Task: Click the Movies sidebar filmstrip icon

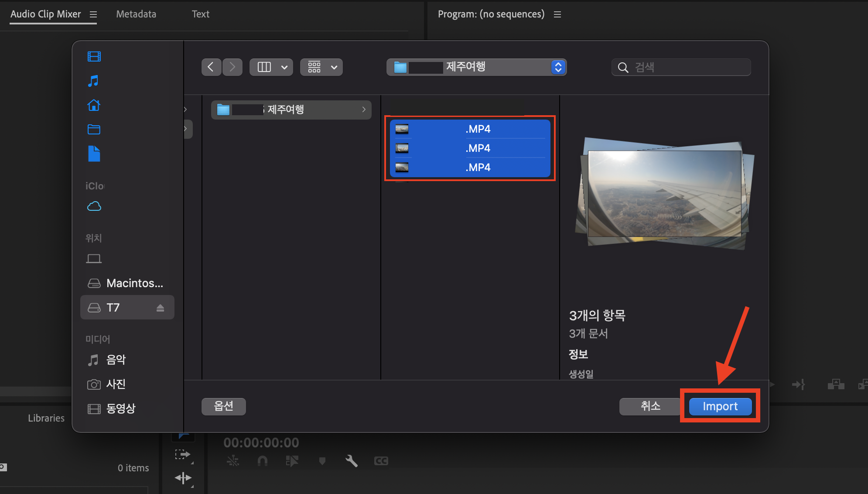Action: 94,56
